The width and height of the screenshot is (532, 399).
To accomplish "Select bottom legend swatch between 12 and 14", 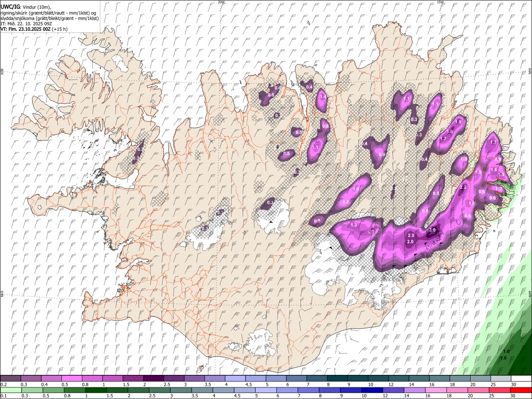I will [393, 390].
